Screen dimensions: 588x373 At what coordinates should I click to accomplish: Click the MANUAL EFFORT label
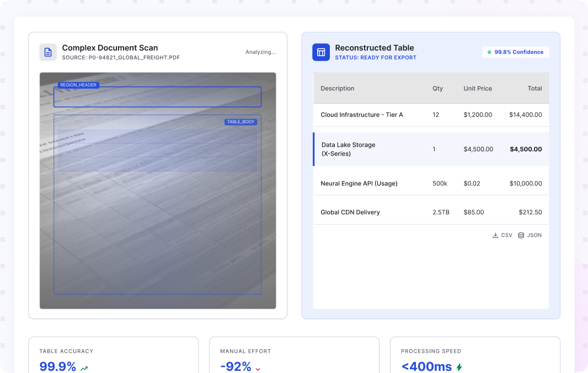pyautogui.click(x=245, y=351)
